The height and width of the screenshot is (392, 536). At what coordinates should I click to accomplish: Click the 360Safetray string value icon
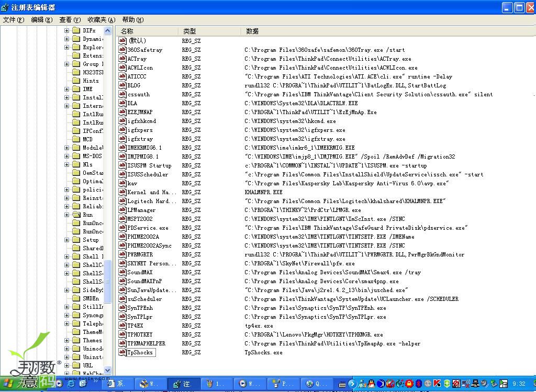point(122,50)
